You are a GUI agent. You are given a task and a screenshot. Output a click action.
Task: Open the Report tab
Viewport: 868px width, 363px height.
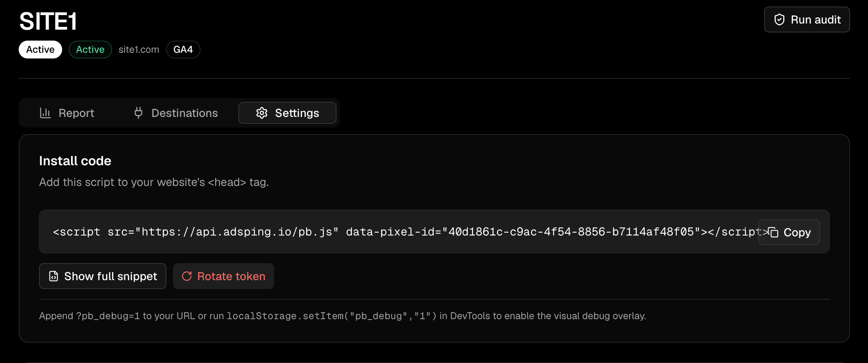click(67, 113)
